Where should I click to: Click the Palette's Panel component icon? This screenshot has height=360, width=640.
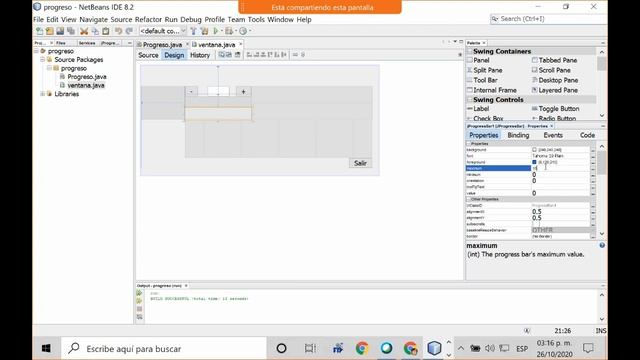[x=469, y=60]
